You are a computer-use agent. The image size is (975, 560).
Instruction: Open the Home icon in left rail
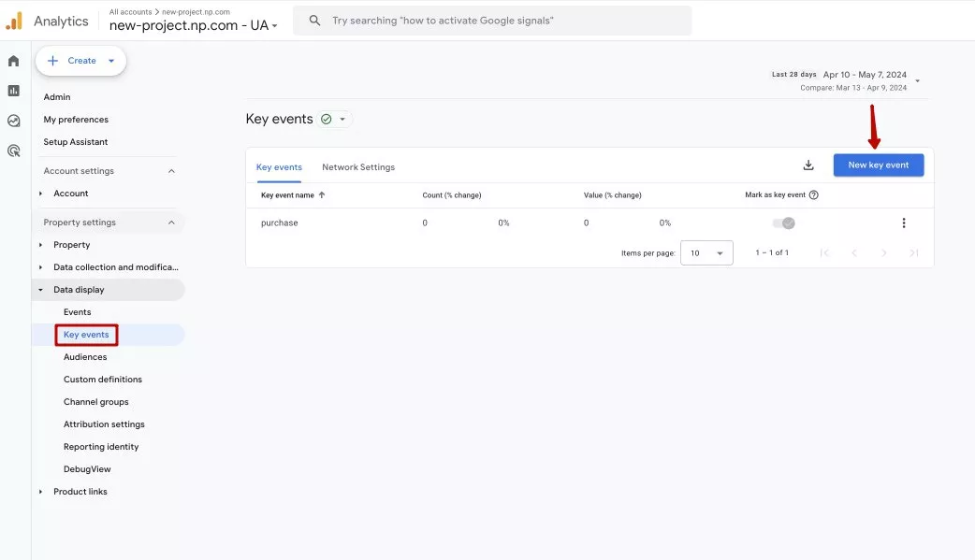click(x=14, y=61)
